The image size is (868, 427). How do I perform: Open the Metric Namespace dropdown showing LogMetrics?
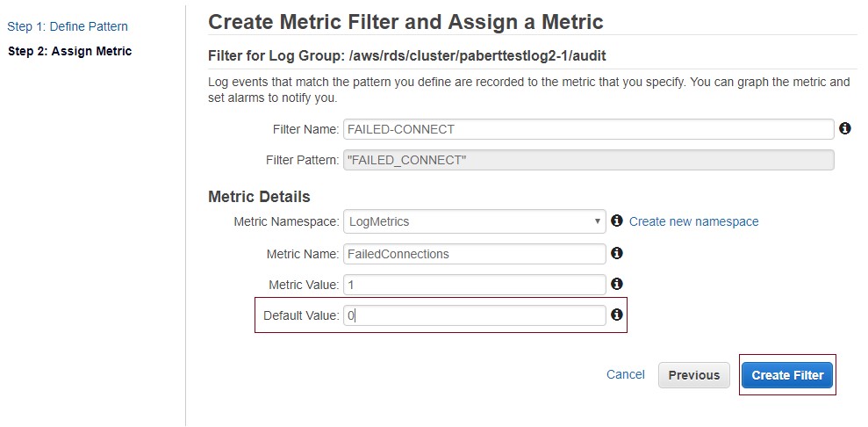475,221
